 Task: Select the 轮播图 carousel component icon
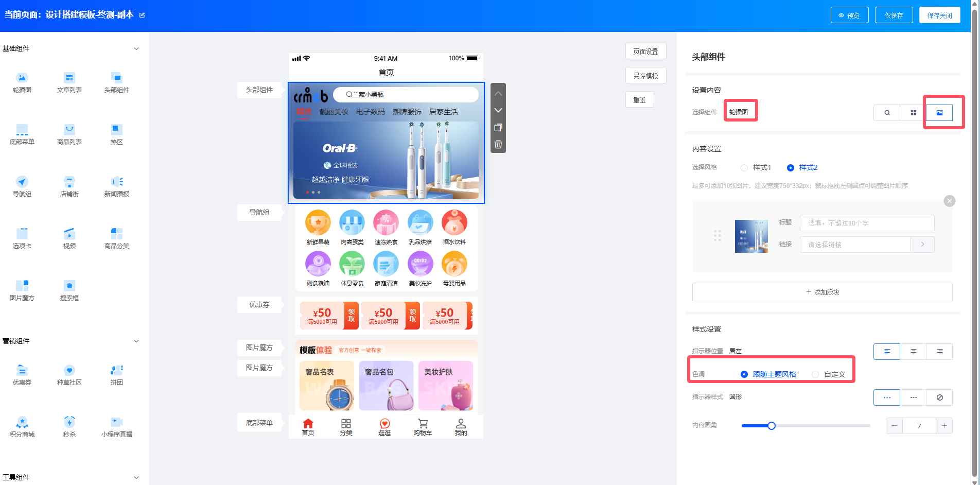[22, 78]
